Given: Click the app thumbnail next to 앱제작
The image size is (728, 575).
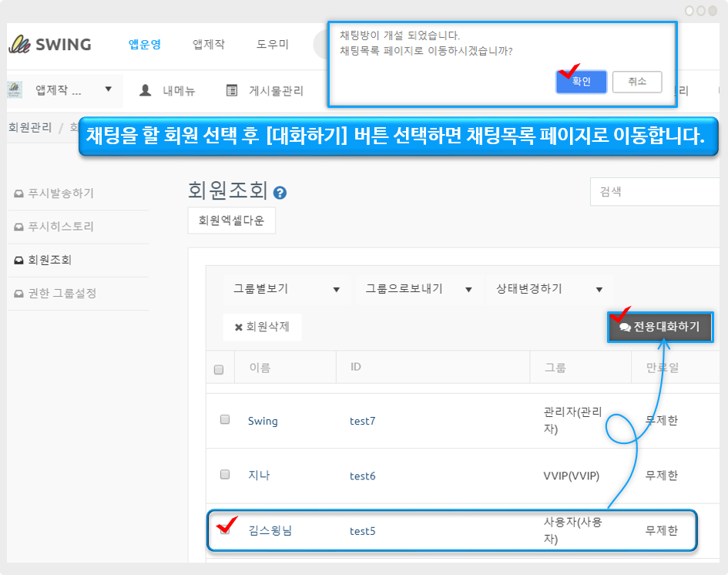Looking at the screenshot, I should (15, 90).
